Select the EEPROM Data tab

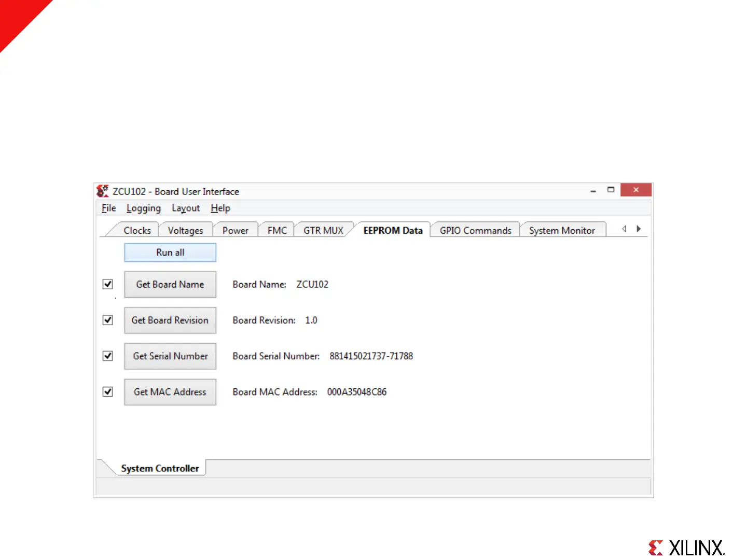(393, 230)
